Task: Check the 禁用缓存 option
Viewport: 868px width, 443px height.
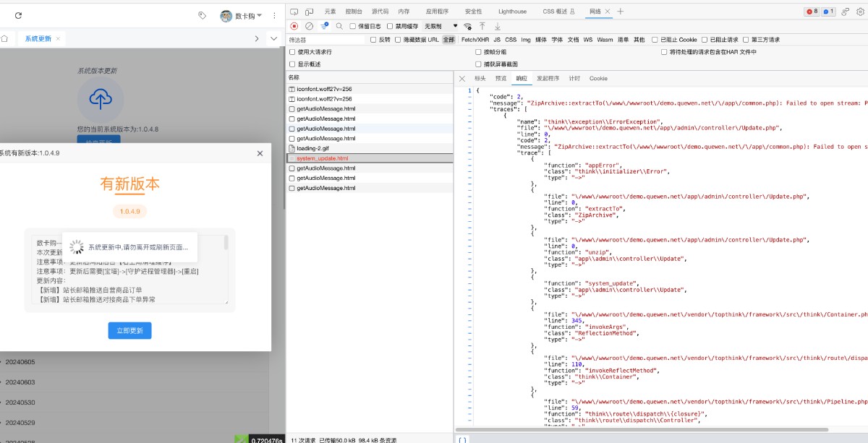Action: [388, 26]
